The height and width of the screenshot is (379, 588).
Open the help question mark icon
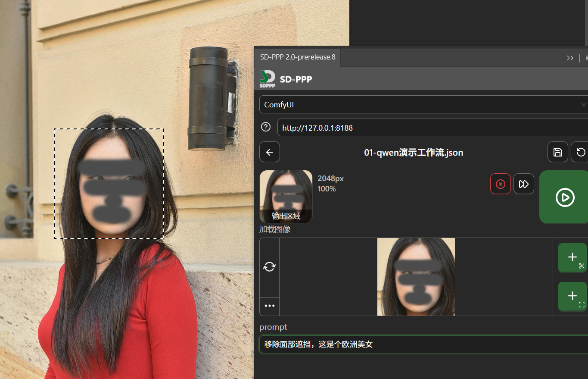click(266, 127)
